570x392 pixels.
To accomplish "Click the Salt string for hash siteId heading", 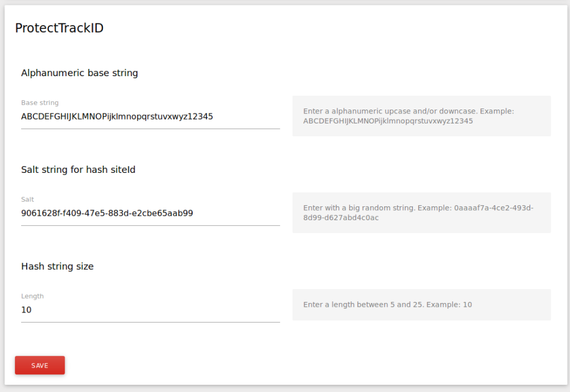I will pyautogui.click(x=78, y=170).
